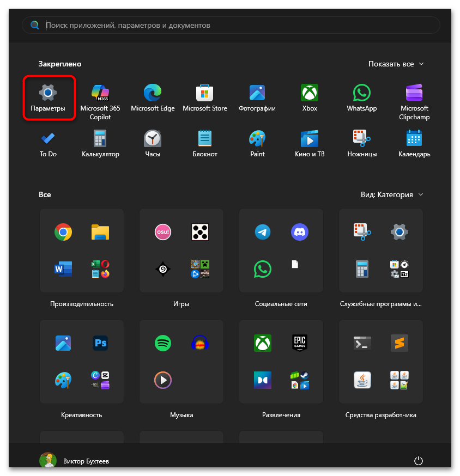The image size is (460, 476).
Task: Open the Вид: Категория dropdown
Action: tap(392, 194)
